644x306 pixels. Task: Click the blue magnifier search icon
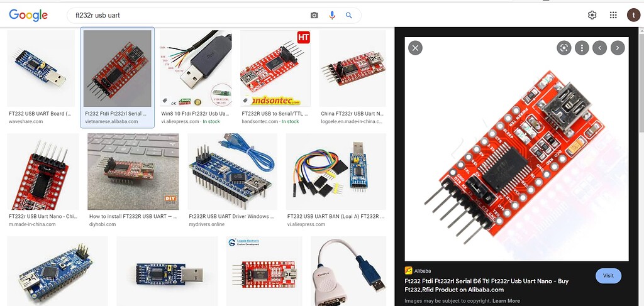point(348,16)
